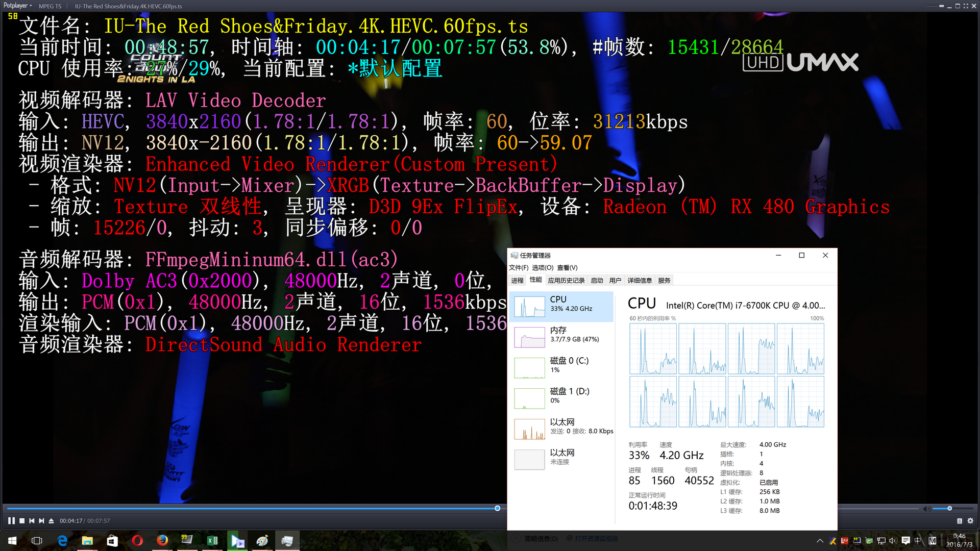Screen dimensions: 980x551
Task: Switch to the 服务 tab
Action: [664, 280]
